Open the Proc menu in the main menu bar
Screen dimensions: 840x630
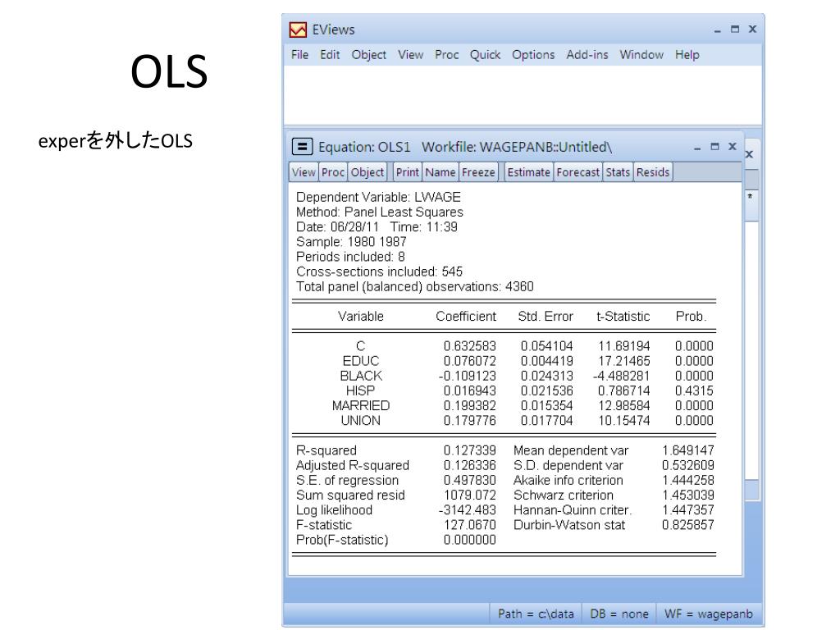click(x=447, y=55)
